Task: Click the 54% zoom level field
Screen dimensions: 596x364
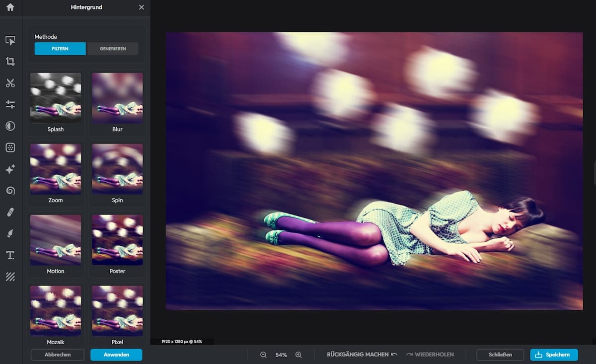Action: pos(281,355)
